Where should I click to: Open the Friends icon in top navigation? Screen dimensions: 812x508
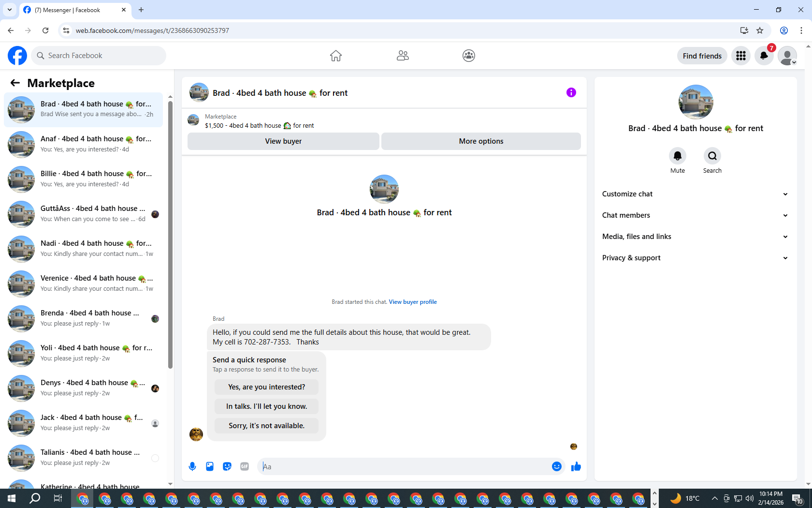point(403,56)
